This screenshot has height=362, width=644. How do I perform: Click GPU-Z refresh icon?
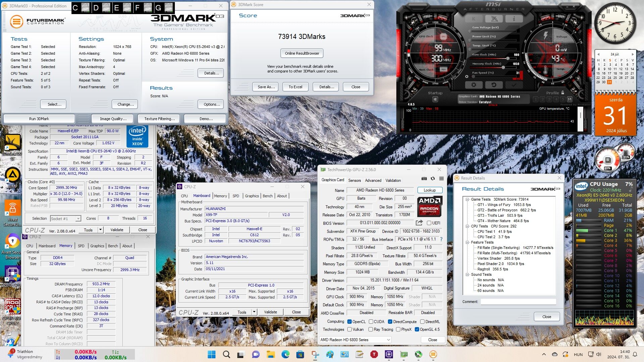[x=433, y=179]
